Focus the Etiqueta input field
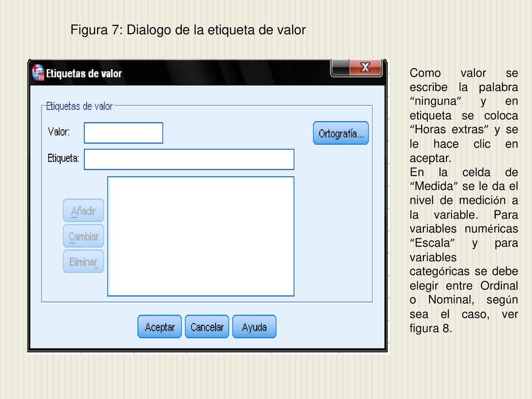 189,159
